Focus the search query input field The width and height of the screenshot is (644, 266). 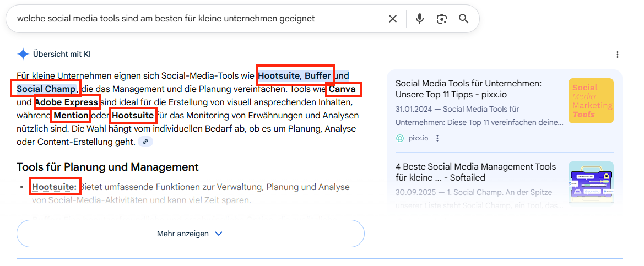[x=200, y=19]
